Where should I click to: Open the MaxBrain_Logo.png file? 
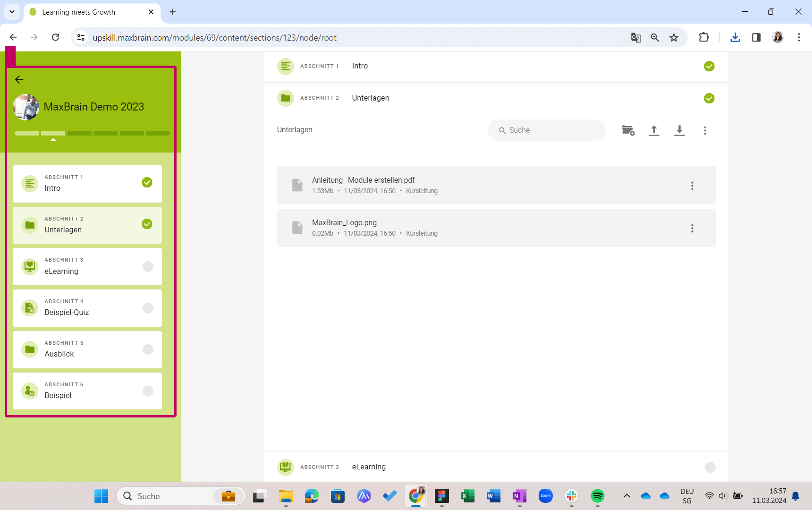point(496,228)
